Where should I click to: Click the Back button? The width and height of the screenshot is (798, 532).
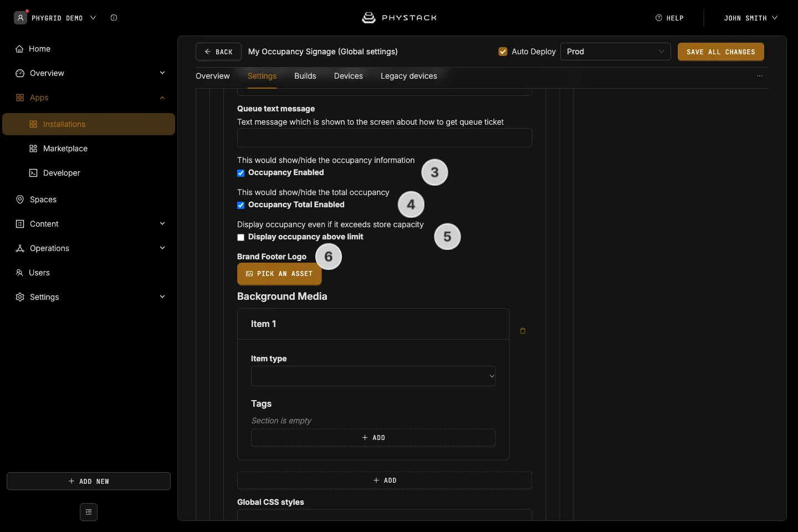pyautogui.click(x=218, y=52)
